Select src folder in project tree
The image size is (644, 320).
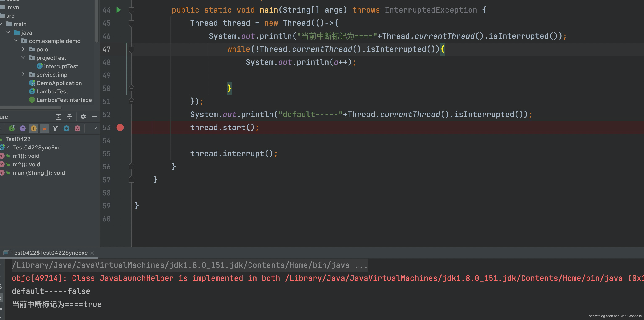coord(10,16)
